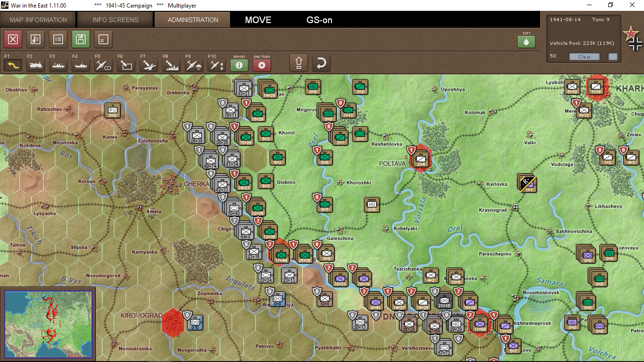Click the Smela town label
The height and width of the screenshot is (362, 644).
click(x=154, y=212)
